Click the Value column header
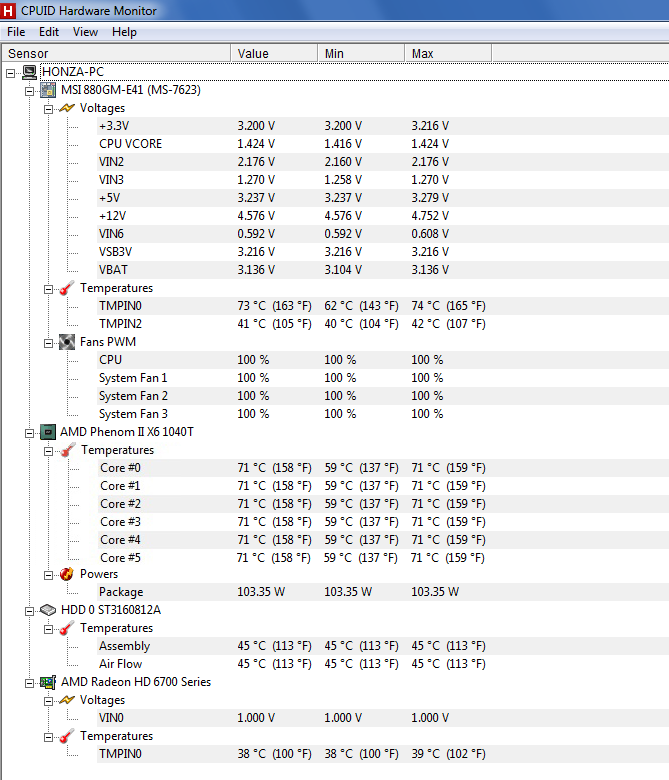 [x=274, y=53]
